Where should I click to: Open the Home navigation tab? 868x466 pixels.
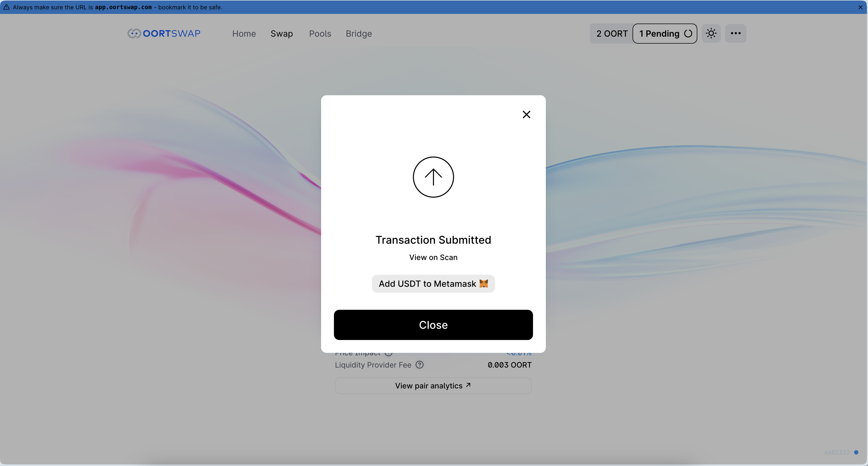pos(244,34)
